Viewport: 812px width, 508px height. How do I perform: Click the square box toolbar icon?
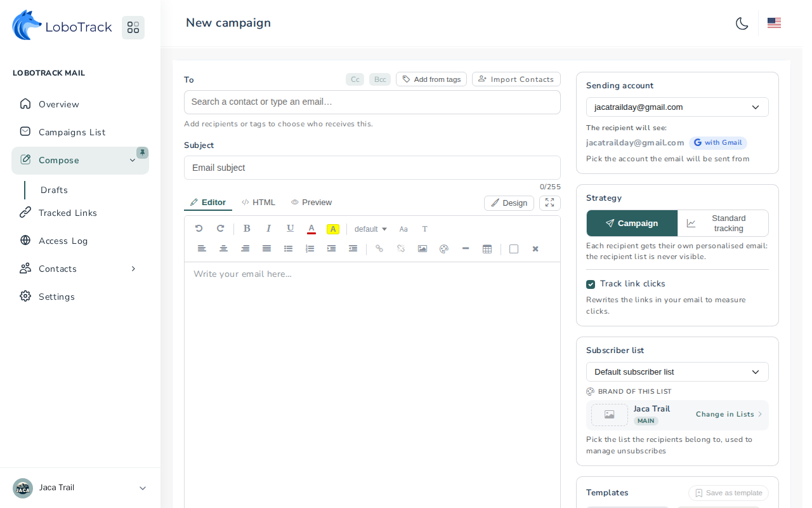pos(514,249)
